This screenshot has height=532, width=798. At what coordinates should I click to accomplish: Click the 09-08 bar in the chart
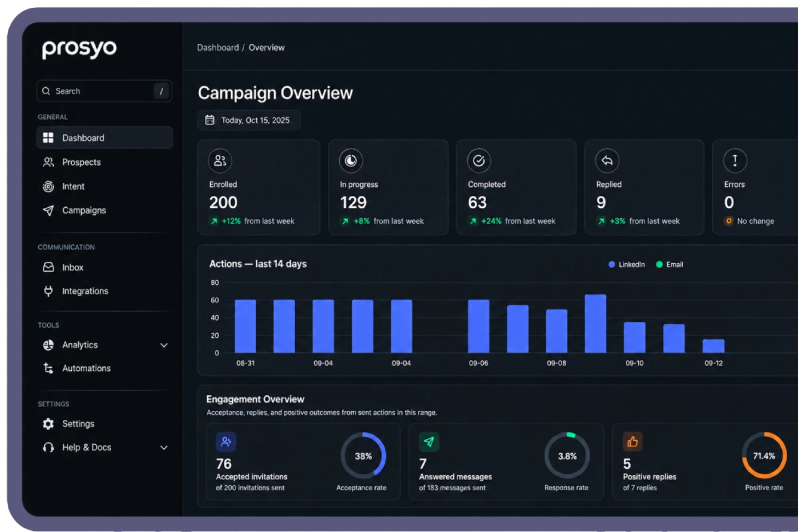[x=557, y=331]
